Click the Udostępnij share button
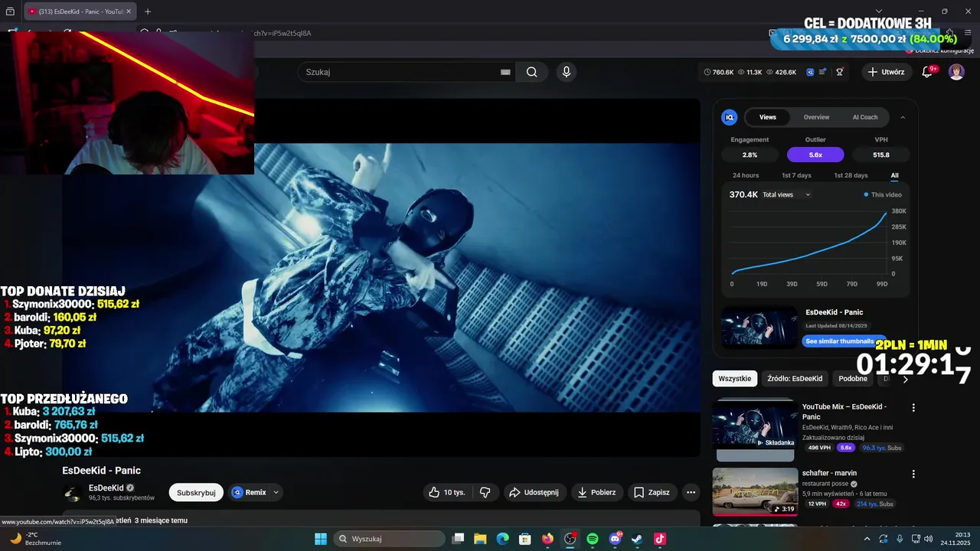 [x=534, y=492]
